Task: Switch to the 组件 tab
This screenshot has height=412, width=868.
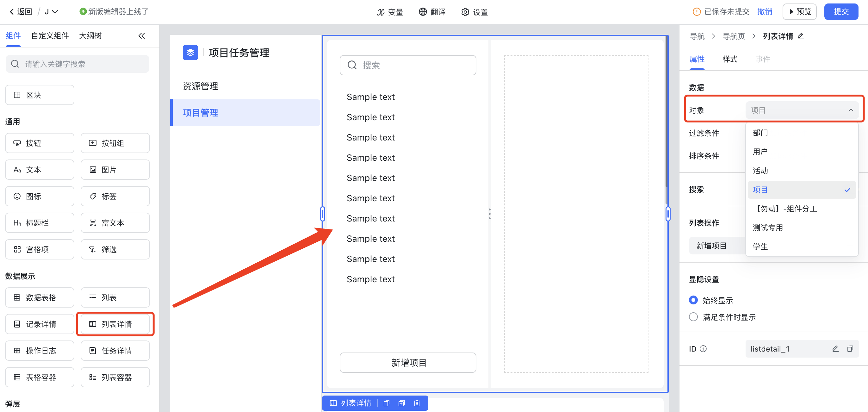Action: coord(13,36)
